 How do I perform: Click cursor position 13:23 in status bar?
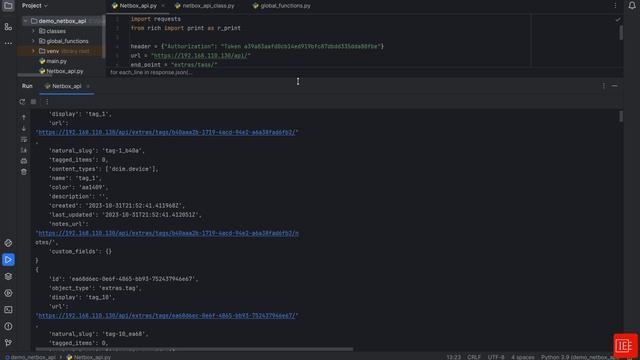[x=453, y=357]
